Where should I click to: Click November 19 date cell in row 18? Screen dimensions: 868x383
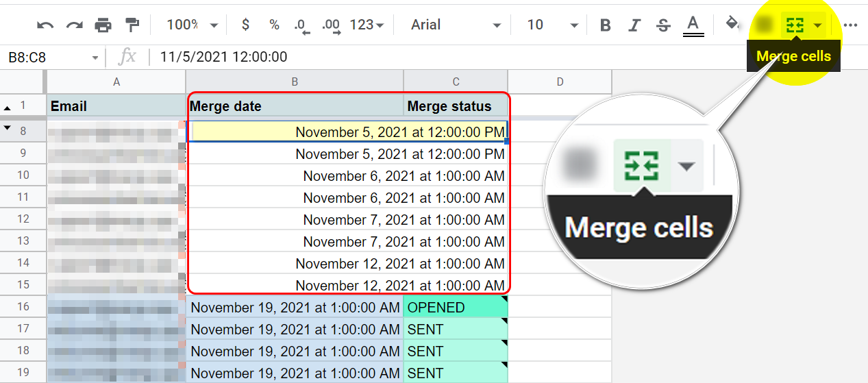tap(295, 351)
